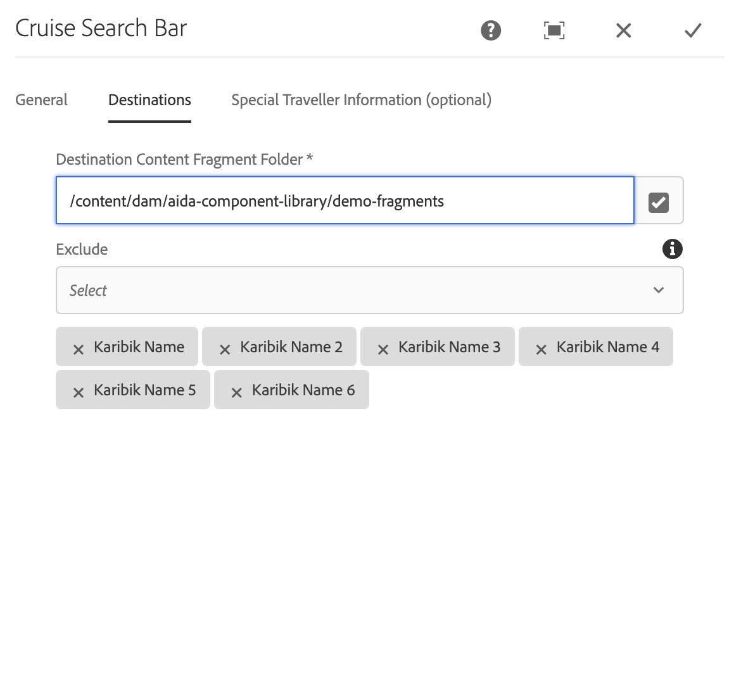Expand the Exclude selection chevron
Viewport: 741px width, 700px height.
click(x=659, y=290)
